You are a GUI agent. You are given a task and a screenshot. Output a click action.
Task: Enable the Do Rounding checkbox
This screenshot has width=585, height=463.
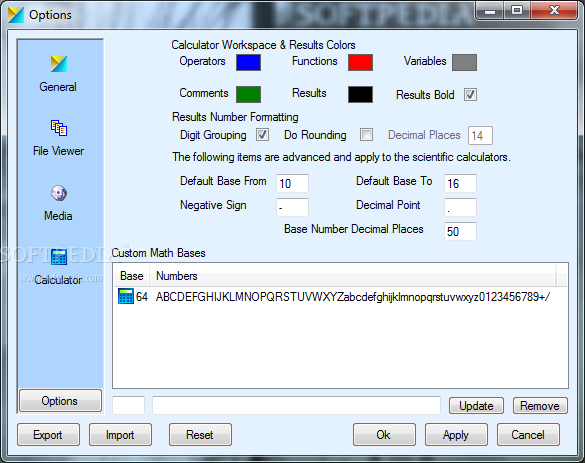tap(366, 135)
